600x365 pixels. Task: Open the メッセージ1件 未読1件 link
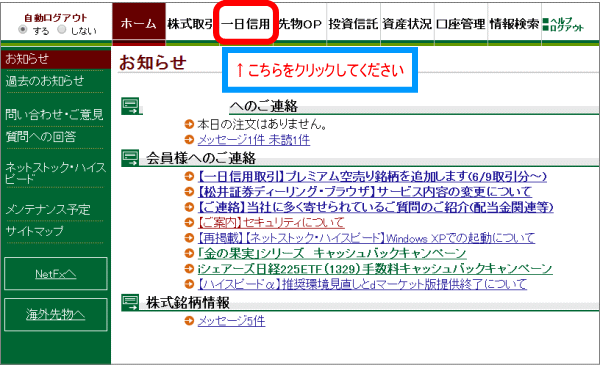click(x=254, y=140)
